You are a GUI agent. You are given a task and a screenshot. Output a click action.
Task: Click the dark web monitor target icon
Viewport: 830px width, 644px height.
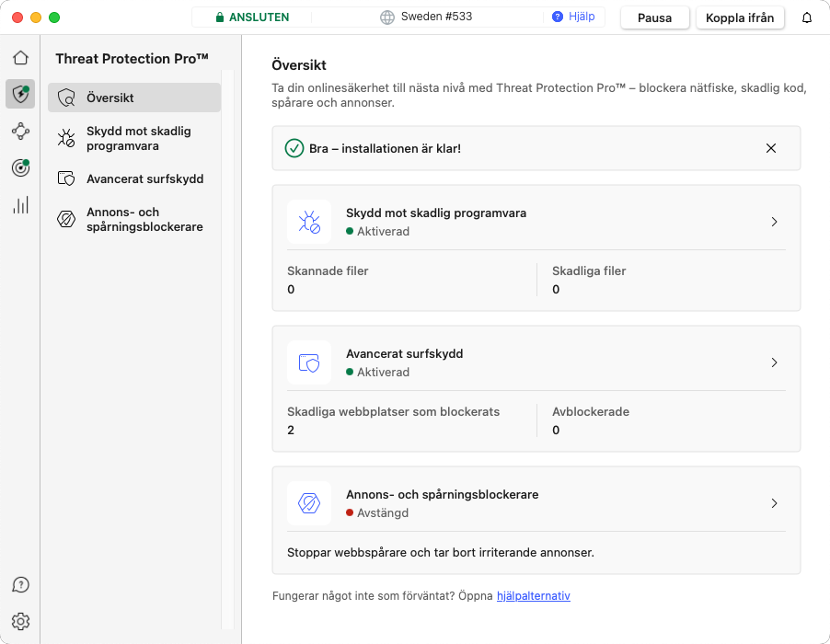pyautogui.click(x=20, y=167)
